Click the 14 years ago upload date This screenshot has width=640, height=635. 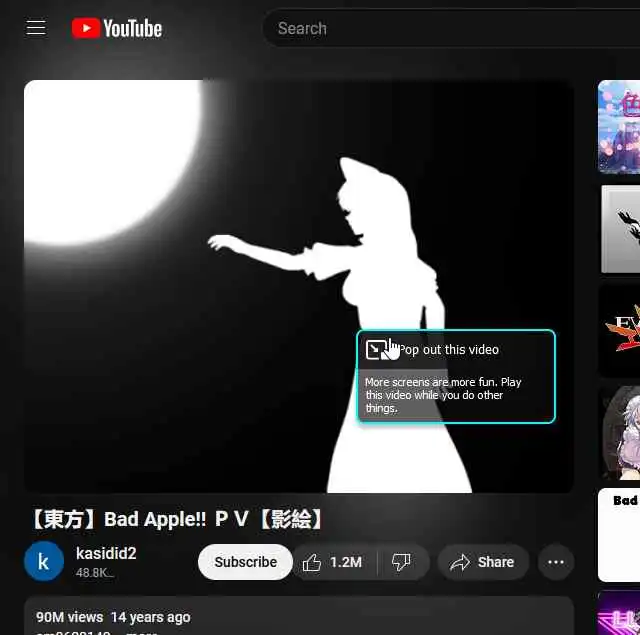point(151,617)
